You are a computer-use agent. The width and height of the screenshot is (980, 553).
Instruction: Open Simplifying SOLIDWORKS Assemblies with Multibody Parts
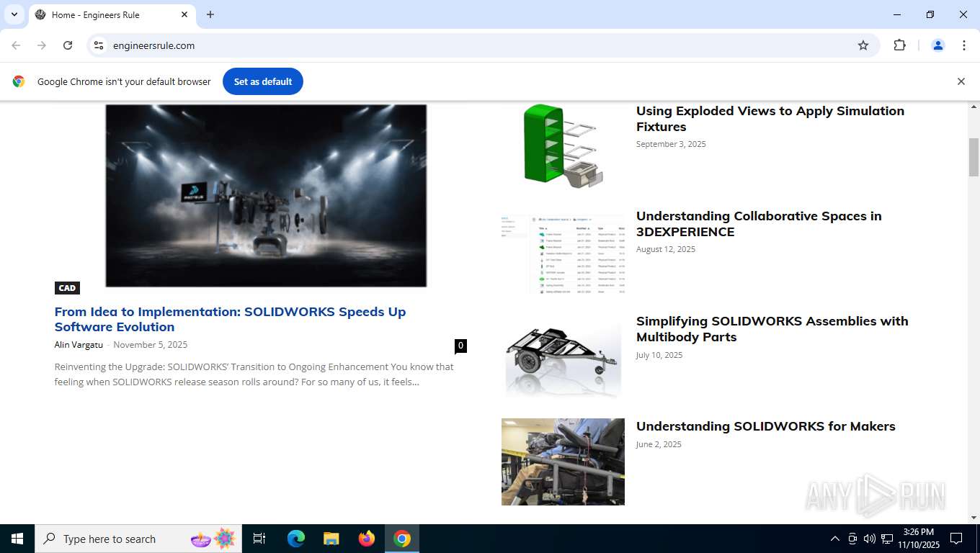point(772,329)
